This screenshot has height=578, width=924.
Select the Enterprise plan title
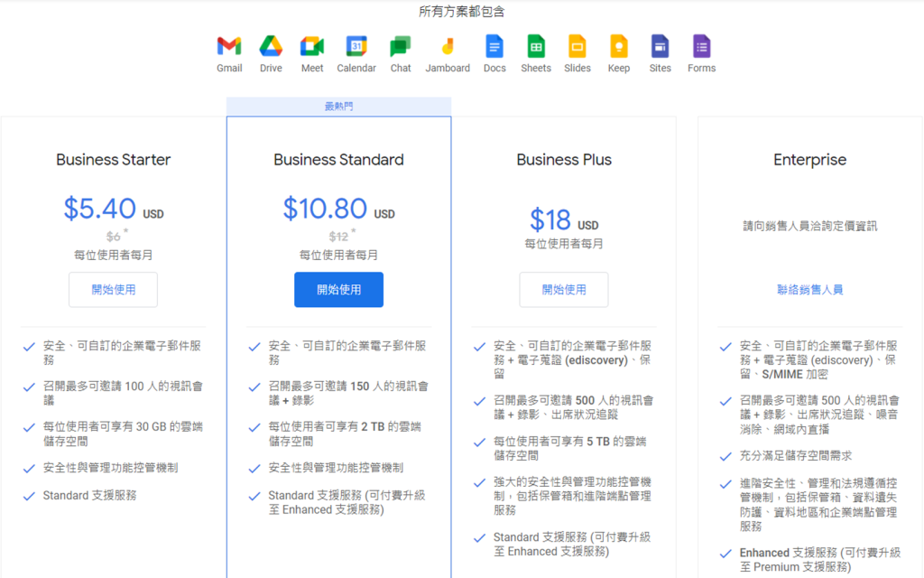(809, 160)
